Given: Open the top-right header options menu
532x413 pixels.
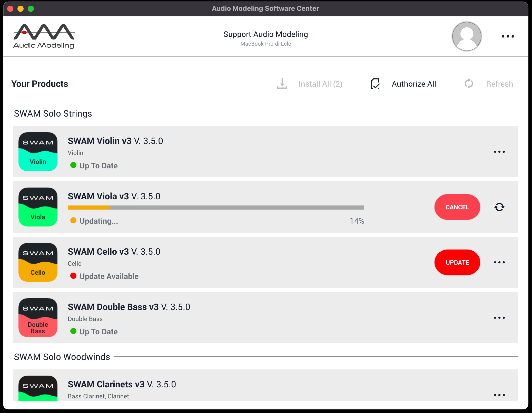Looking at the screenshot, I should [x=508, y=36].
